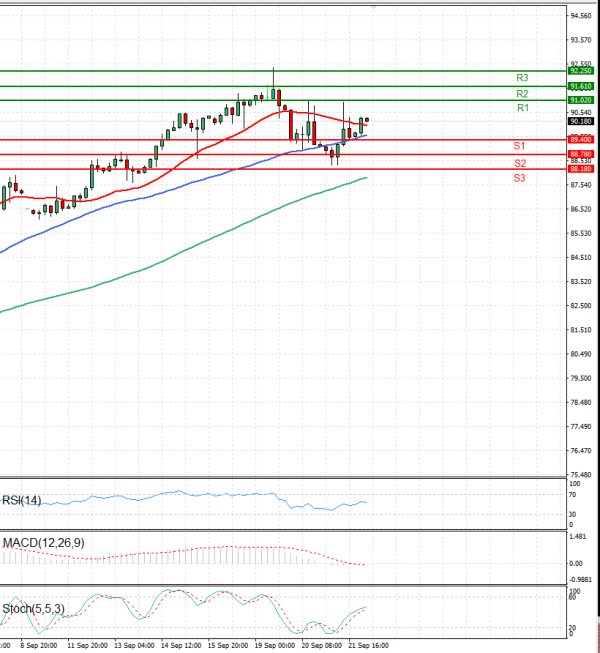This screenshot has height=653, width=600.
Task: Click the RSI(14) indicator label
Action: pyautogui.click(x=22, y=500)
